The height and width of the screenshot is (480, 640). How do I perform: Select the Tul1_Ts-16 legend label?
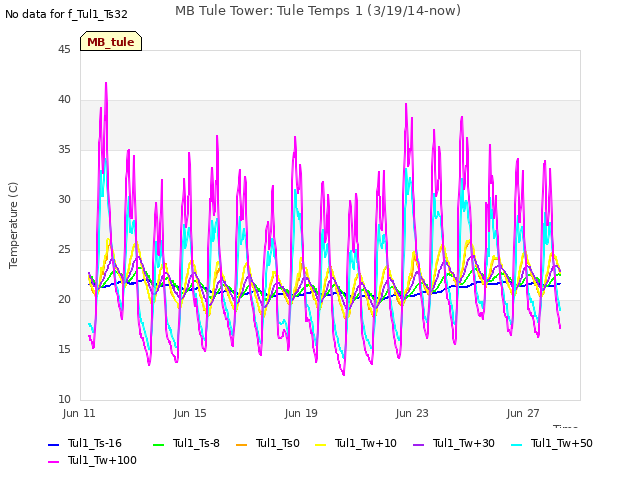pos(95,443)
